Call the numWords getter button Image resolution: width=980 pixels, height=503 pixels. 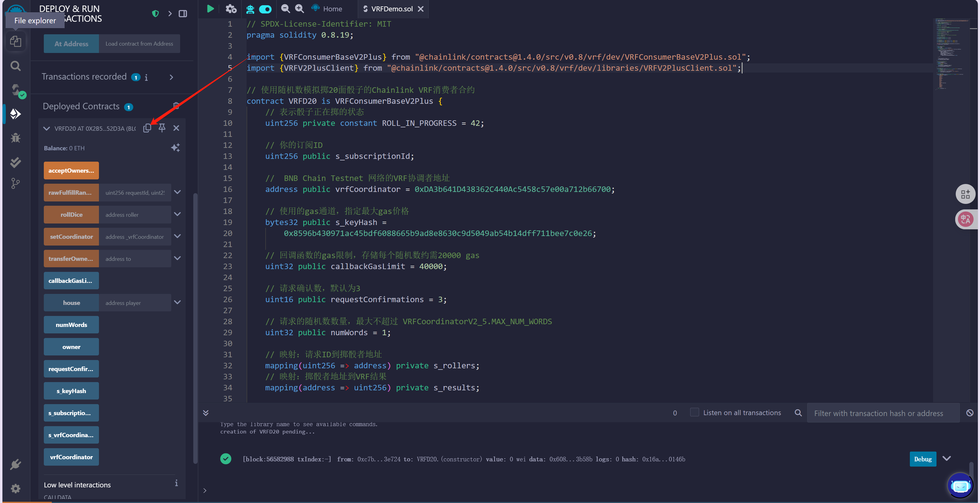71,325
